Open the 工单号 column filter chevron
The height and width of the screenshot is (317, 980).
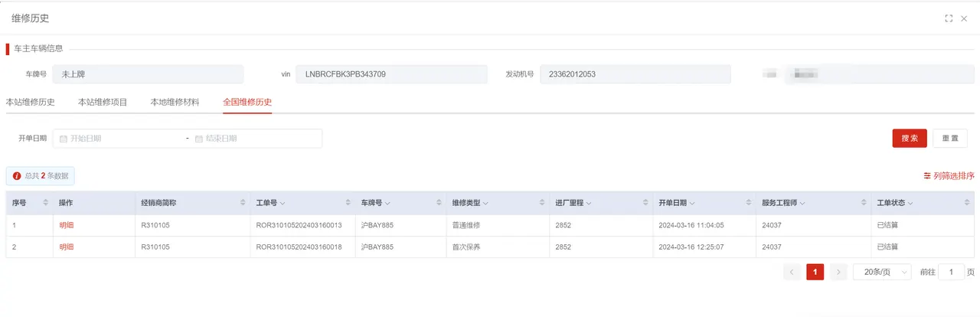pos(283,204)
